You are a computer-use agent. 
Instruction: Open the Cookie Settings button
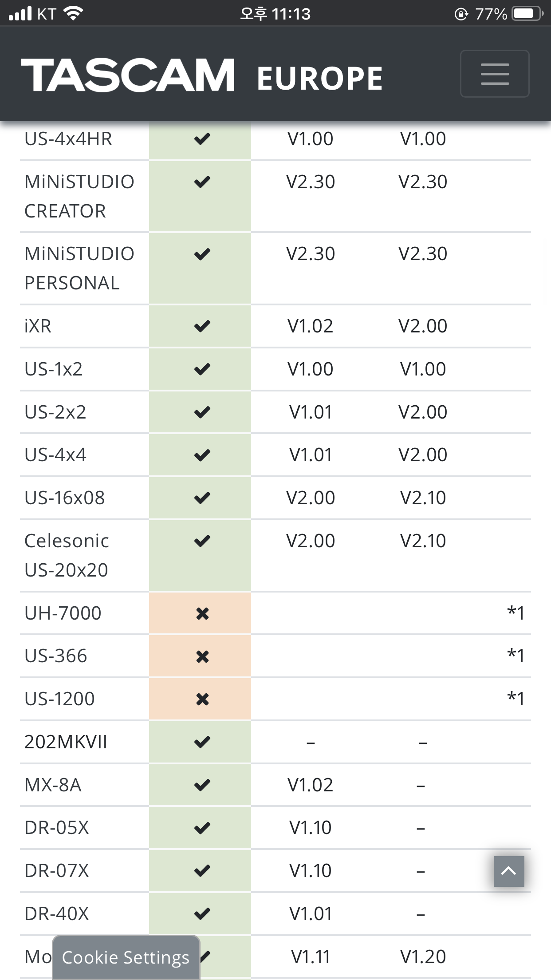click(x=126, y=957)
